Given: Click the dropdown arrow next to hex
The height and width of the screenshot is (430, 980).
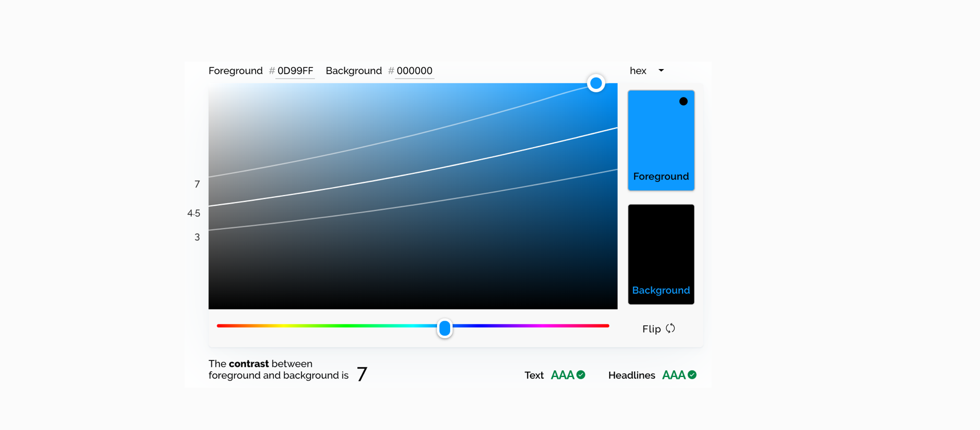Looking at the screenshot, I should pyautogui.click(x=661, y=71).
